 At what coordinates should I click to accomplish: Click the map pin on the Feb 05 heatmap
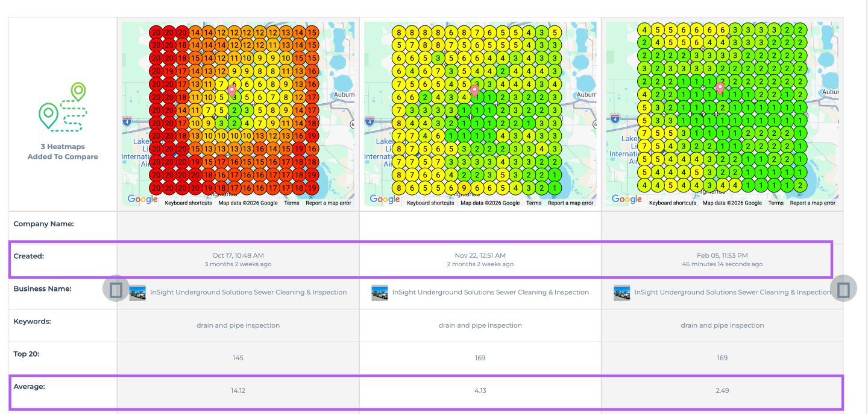coord(720,89)
